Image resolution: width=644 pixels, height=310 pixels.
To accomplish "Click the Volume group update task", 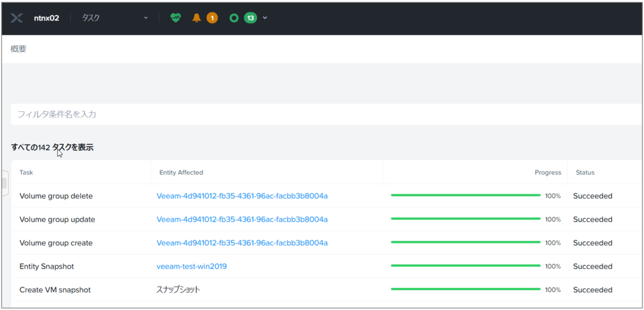I will 57,219.
